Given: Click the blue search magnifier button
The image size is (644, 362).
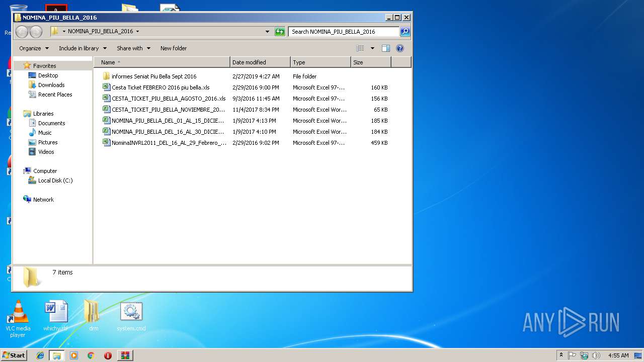Looking at the screenshot, I should pos(405,32).
